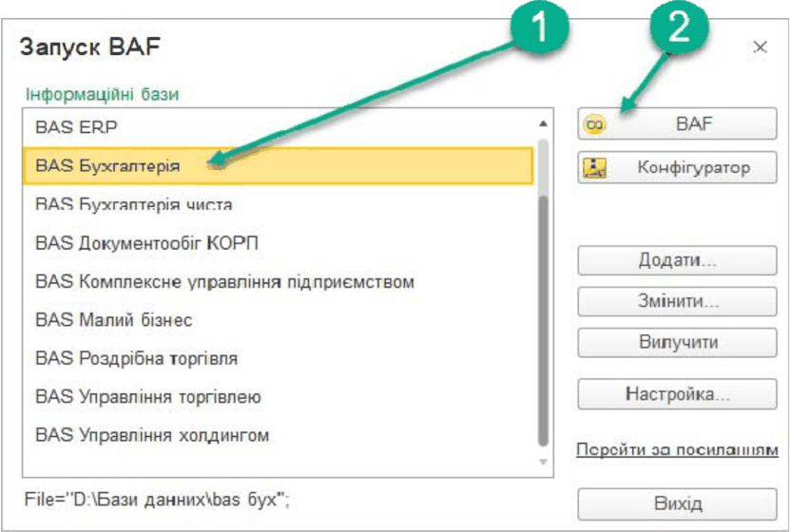Click the list scrollbar down arrow
Screen dimensions: 790x532
click(543, 462)
